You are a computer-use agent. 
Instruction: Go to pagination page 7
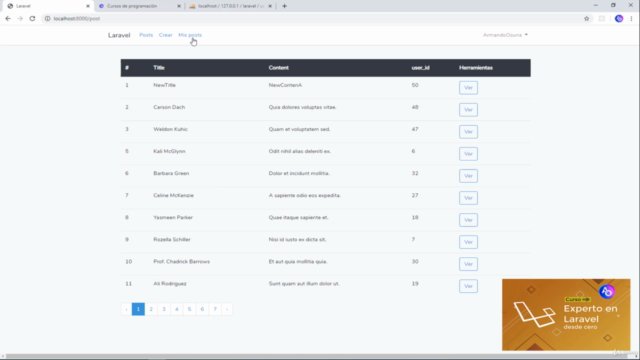[215, 309]
